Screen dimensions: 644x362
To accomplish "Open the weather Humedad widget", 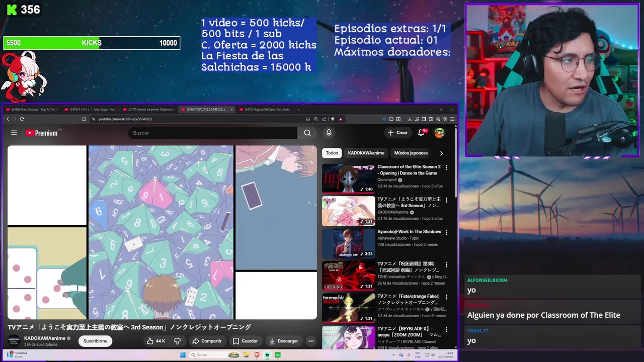I will coord(17,354).
